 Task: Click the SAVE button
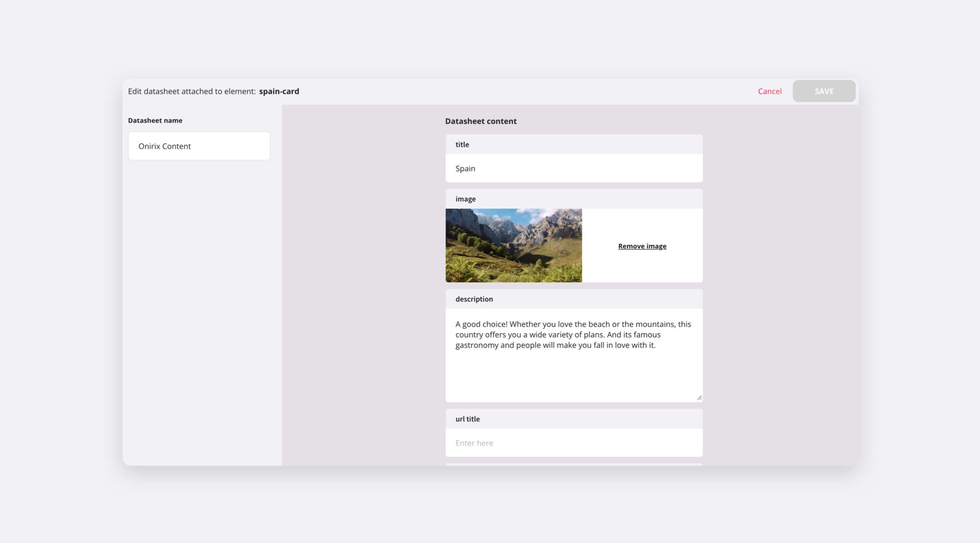click(x=824, y=91)
